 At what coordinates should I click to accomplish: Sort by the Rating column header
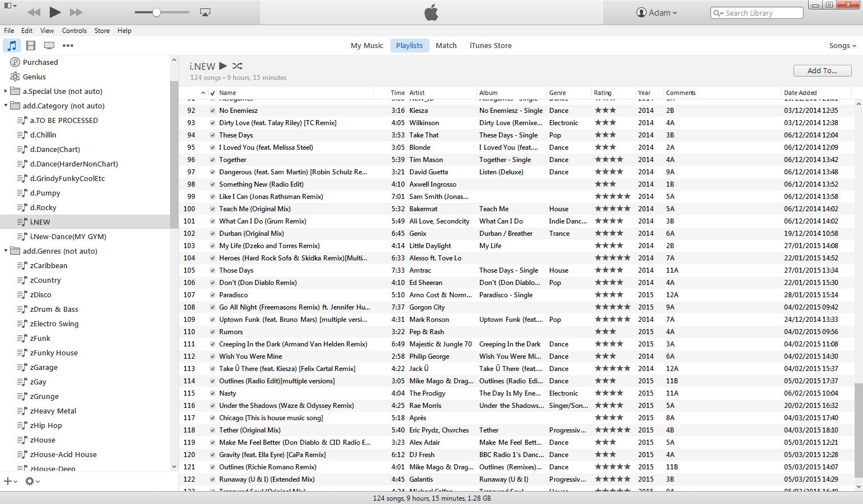point(614,93)
